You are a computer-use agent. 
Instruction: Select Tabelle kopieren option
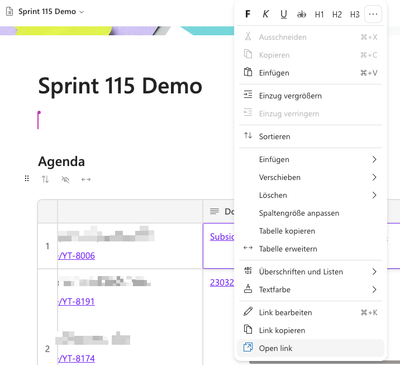(x=311, y=231)
